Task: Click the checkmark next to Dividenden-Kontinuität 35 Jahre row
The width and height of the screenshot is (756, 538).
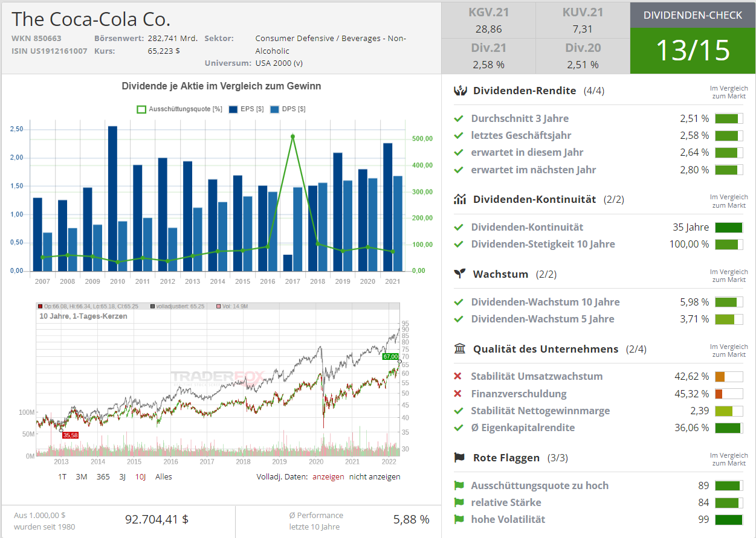Action: pos(459,227)
